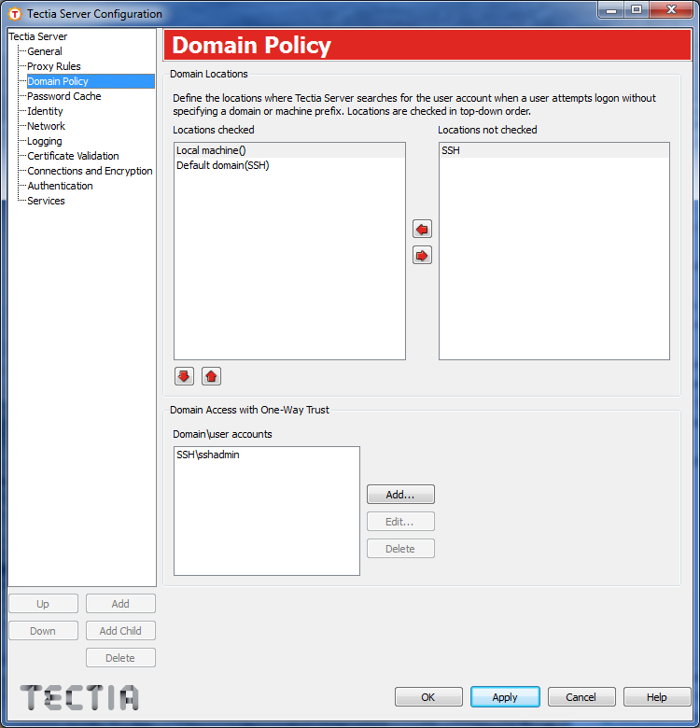Go to Identity settings
Viewport: 700px width, 728px height.
[45, 111]
